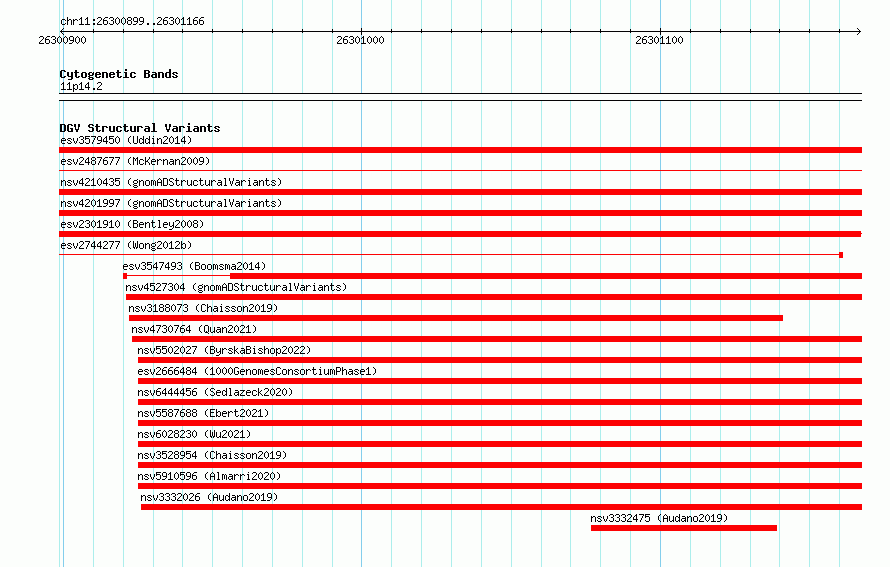Click the red bar of esv2301910 (Bentley2008)
The image size is (890, 567).
click(x=460, y=234)
